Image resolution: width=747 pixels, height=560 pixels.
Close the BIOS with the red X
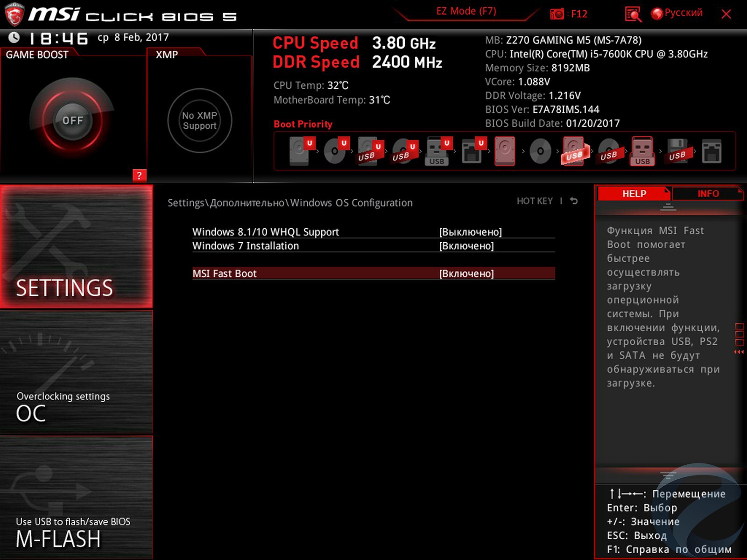[x=726, y=14]
